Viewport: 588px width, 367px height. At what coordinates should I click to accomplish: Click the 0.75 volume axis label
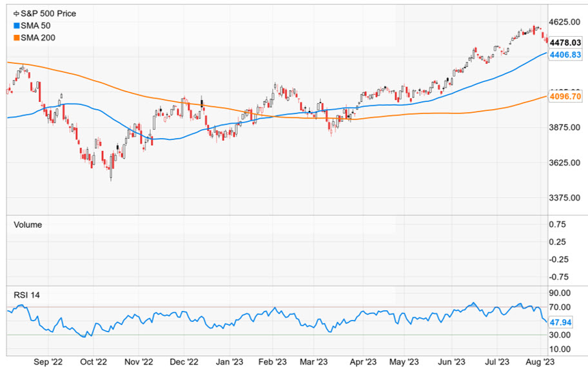point(557,224)
